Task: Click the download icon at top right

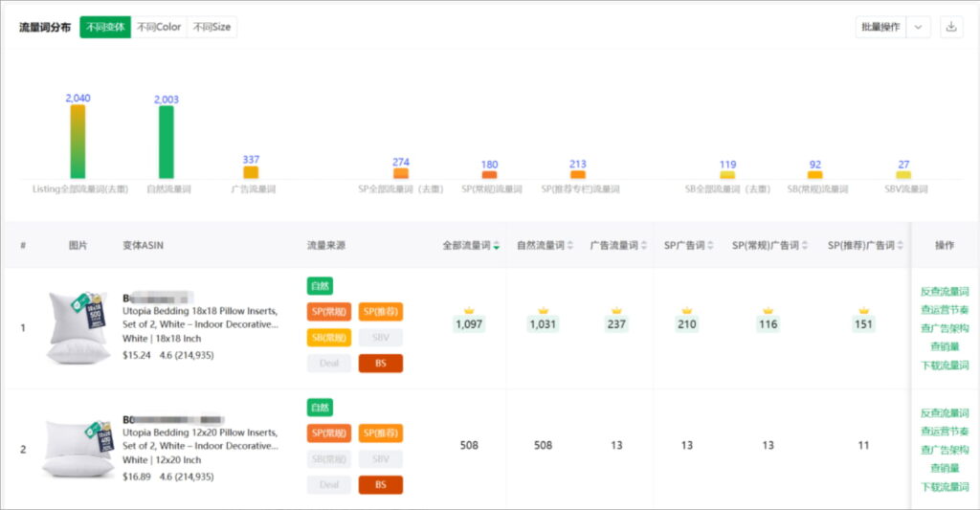Action: [950, 27]
